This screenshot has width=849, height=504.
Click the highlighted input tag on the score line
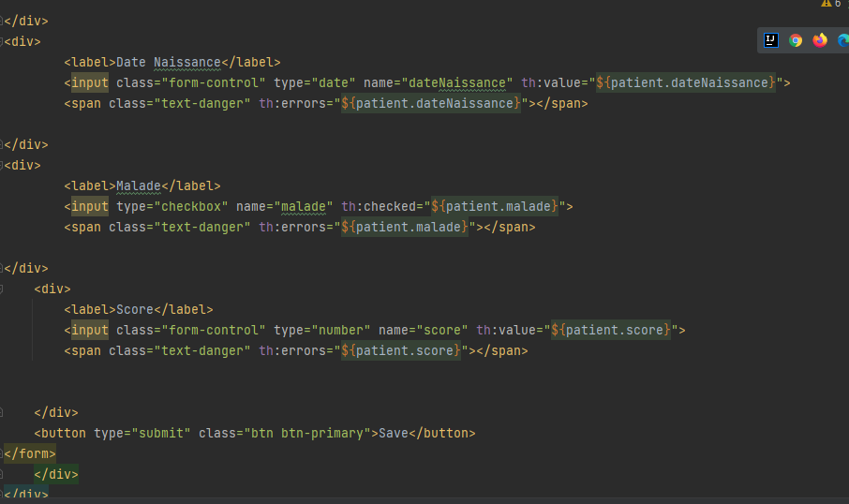(90, 331)
